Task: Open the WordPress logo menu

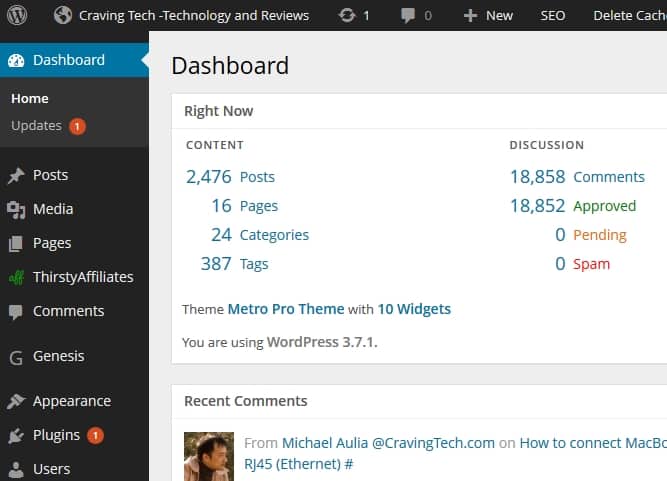Action: (17, 15)
